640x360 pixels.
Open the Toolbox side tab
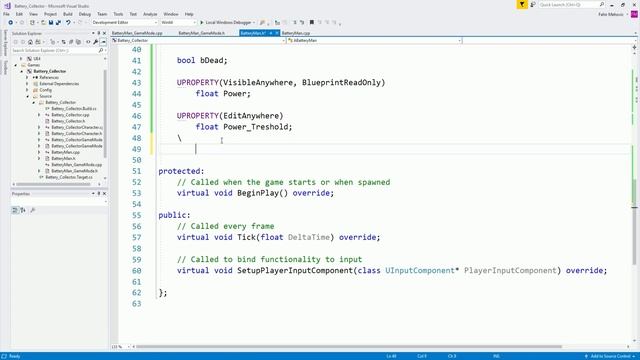[x=5, y=67]
